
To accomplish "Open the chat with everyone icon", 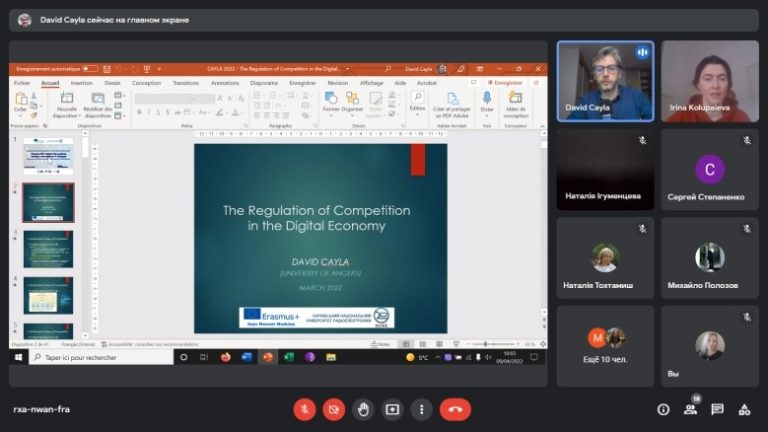I will (718, 409).
